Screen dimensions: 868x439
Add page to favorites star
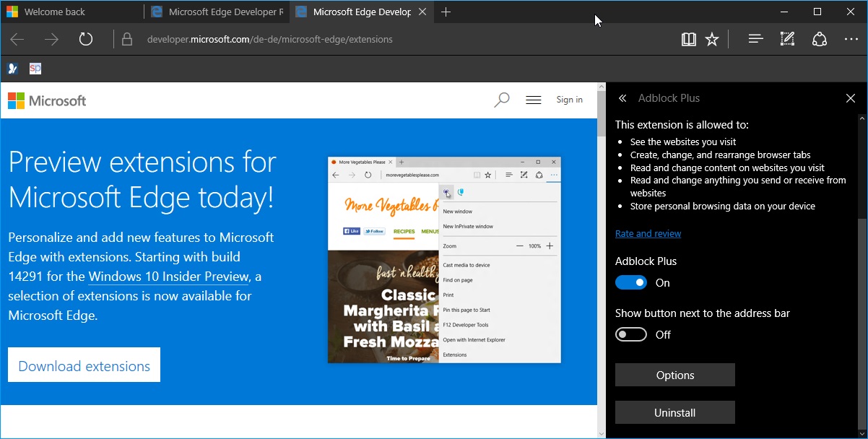[712, 39]
